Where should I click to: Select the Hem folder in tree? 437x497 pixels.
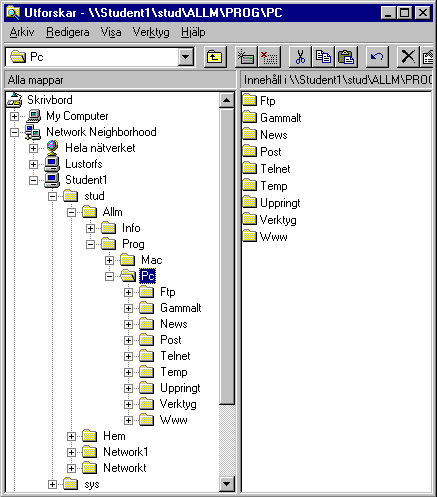(114, 436)
